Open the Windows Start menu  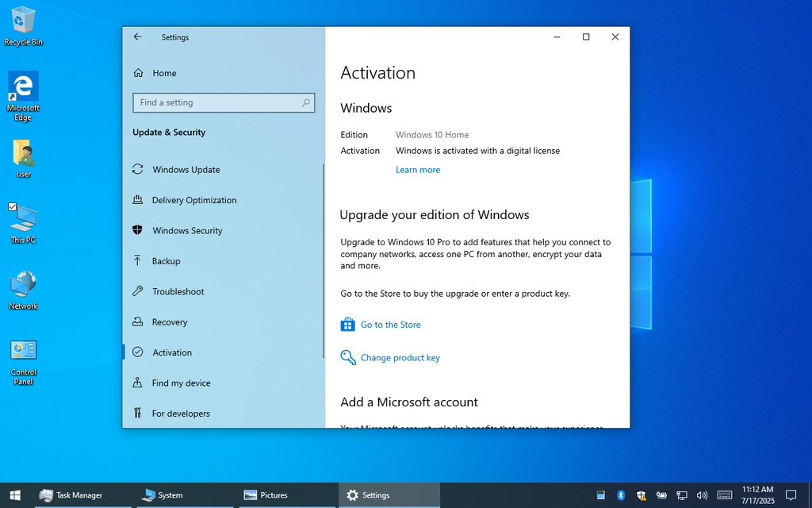(15, 495)
